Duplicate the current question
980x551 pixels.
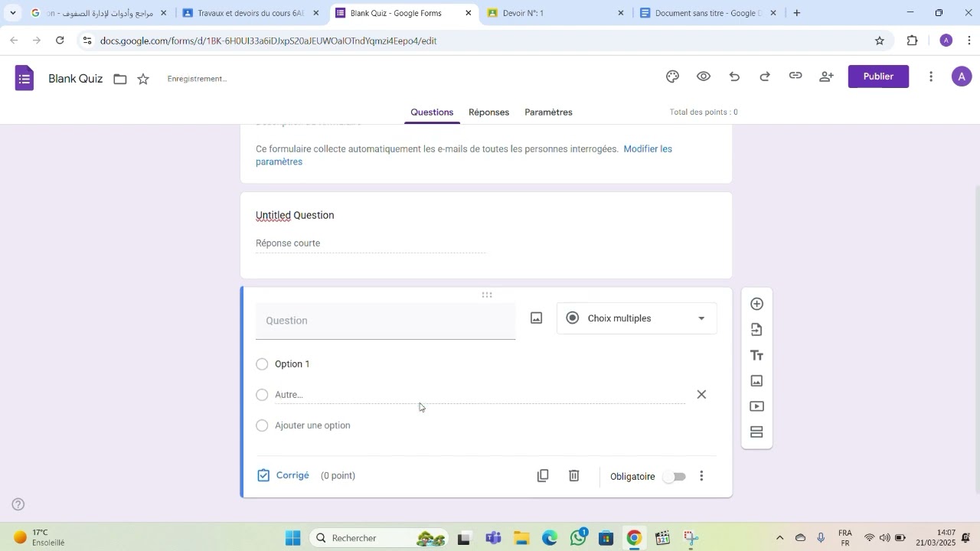543,476
